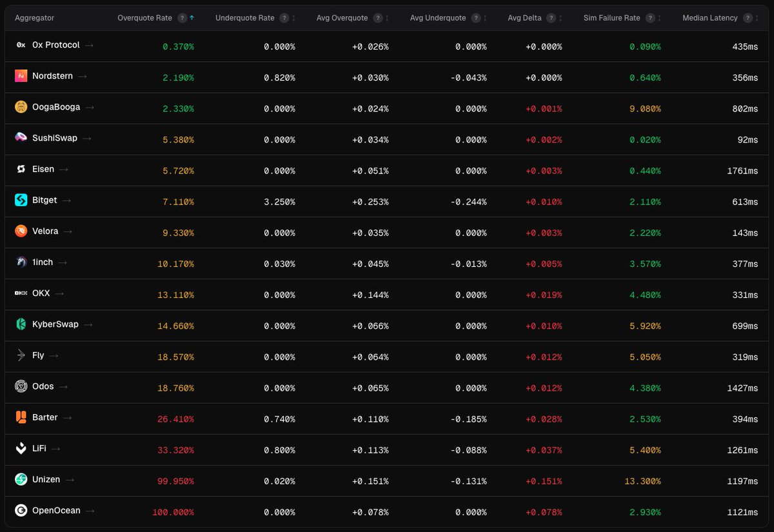
Task: Click the OogaBooga logo icon
Action: [x=21, y=107]
